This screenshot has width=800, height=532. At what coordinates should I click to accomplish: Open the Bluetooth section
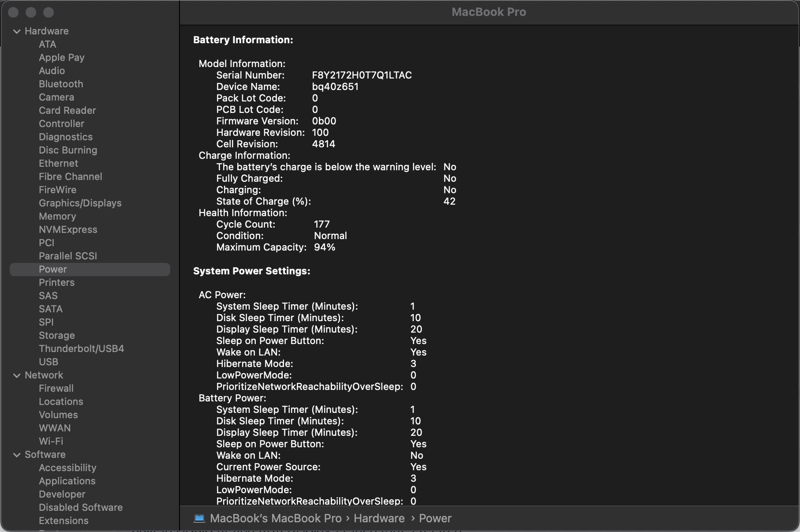click(61, 84)
